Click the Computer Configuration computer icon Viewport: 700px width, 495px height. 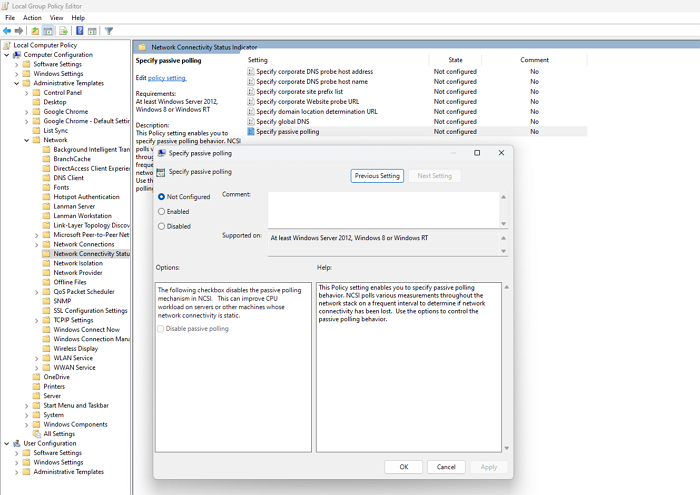pyautogui.click(x=17, y=54)
